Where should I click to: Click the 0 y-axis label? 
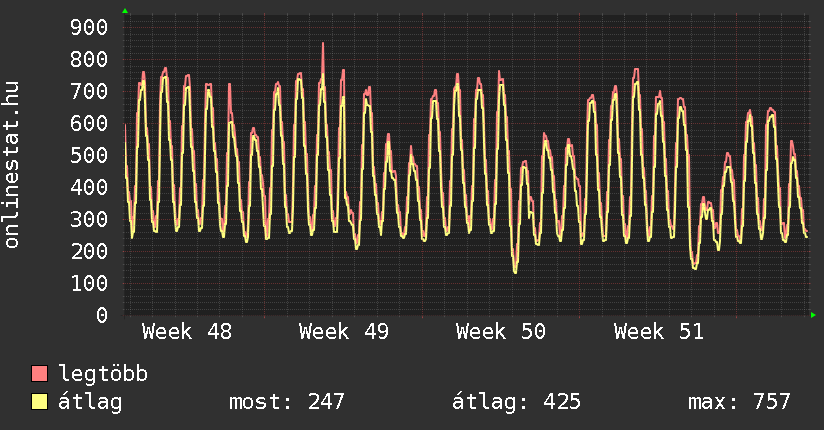tap(101, 315)
